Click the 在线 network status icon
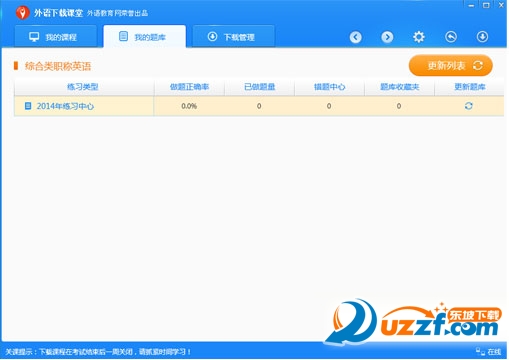509x360 pixels. coord(480,351)
